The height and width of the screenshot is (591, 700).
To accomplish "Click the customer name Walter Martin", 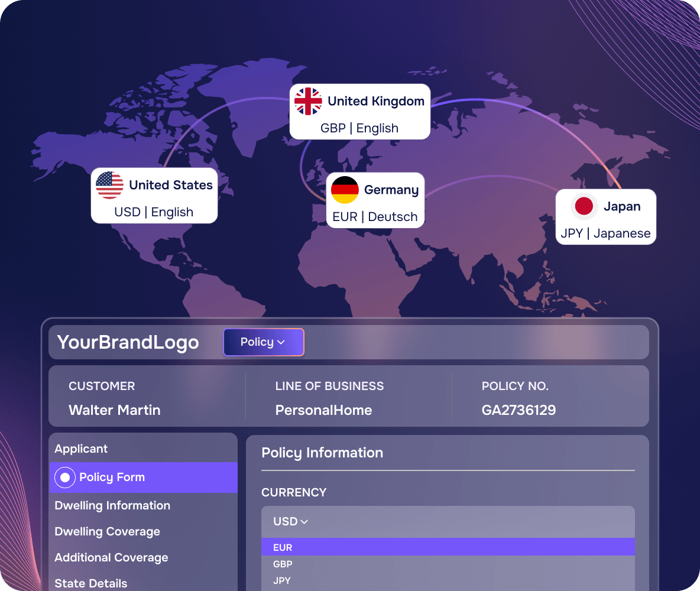I will click(114, 410).
